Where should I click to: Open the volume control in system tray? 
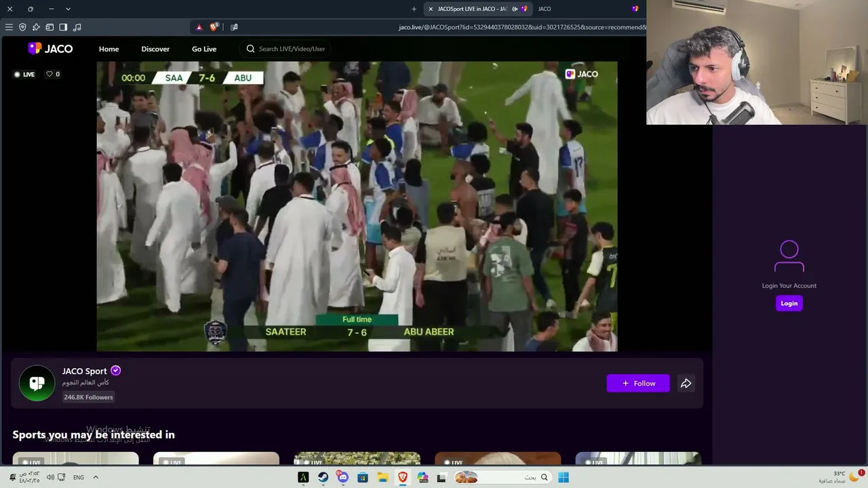(50, 477)
